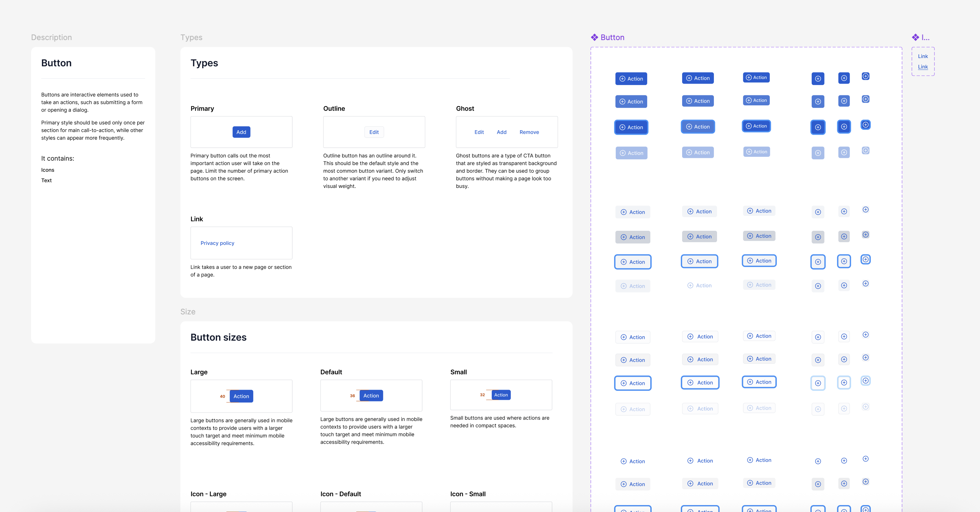Click the Small buttons are used description
The width and height of the screenshot is (980, 512).
click(500, 421)
